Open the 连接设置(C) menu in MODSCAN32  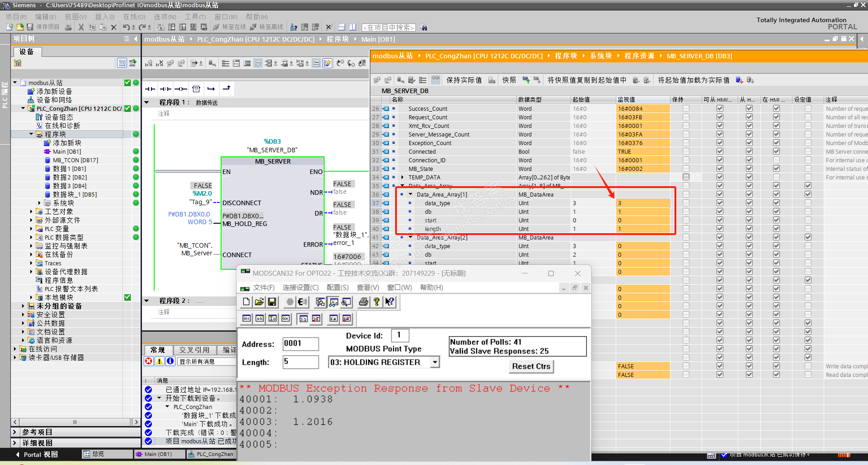tap(300, 288)
